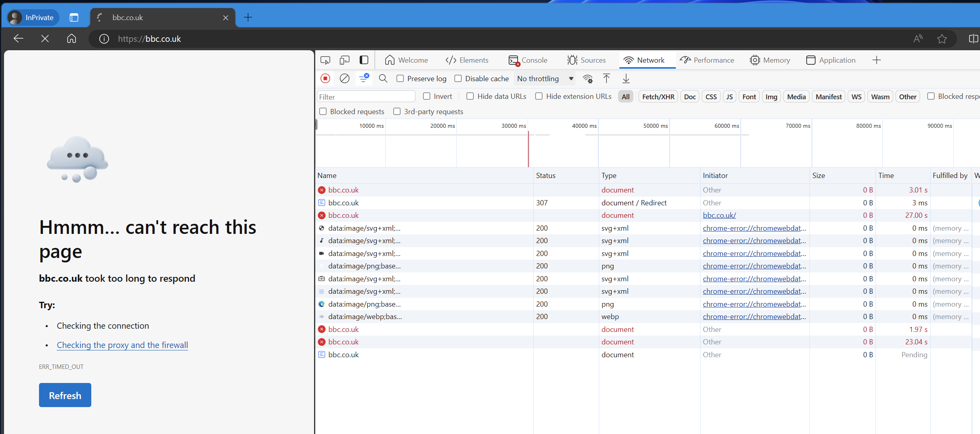The height and width of the screenshot is (434, 980).
Task: Click the InPrivate profile badge
Action: point(33,17)
